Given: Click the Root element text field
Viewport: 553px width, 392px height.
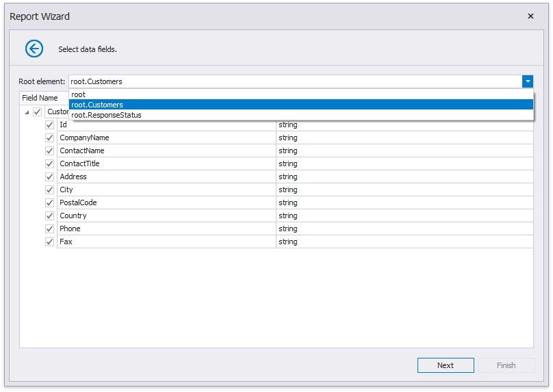Looking at the screenshot, I should tap(294, 81).
